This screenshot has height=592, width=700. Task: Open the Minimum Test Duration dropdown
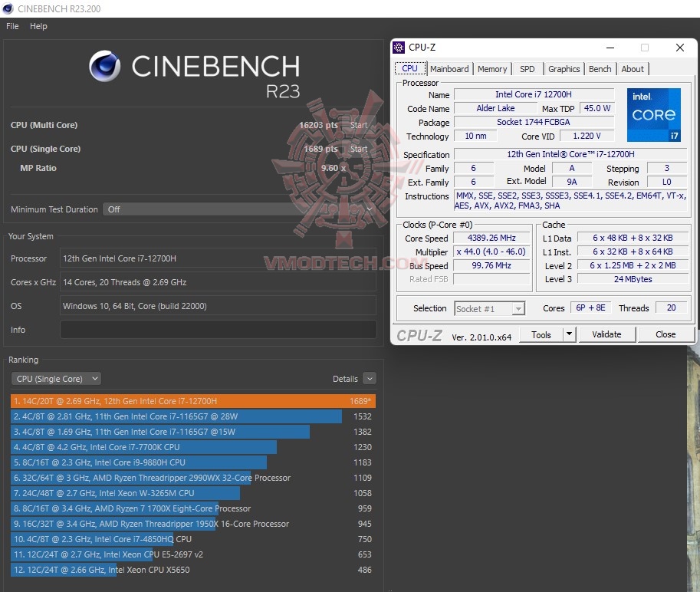[239, 209]
